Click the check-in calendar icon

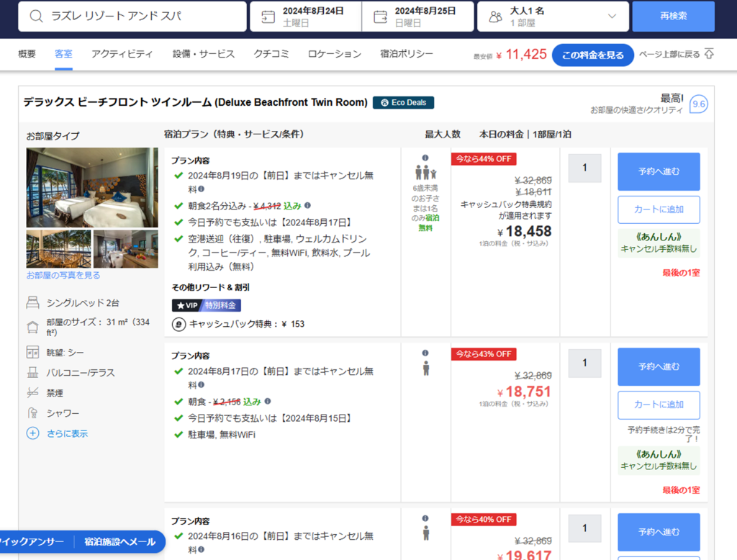coord(268,17)
